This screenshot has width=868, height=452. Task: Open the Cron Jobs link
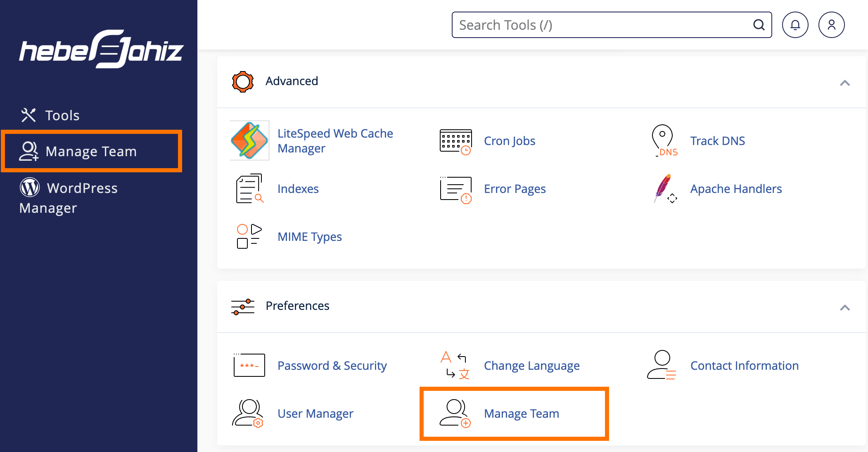tap(510, 141)
